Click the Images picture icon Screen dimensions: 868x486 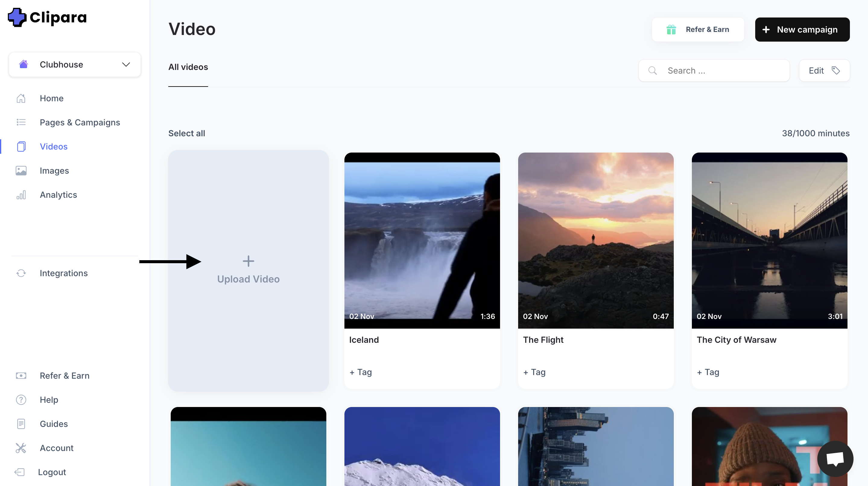[21, 171]
